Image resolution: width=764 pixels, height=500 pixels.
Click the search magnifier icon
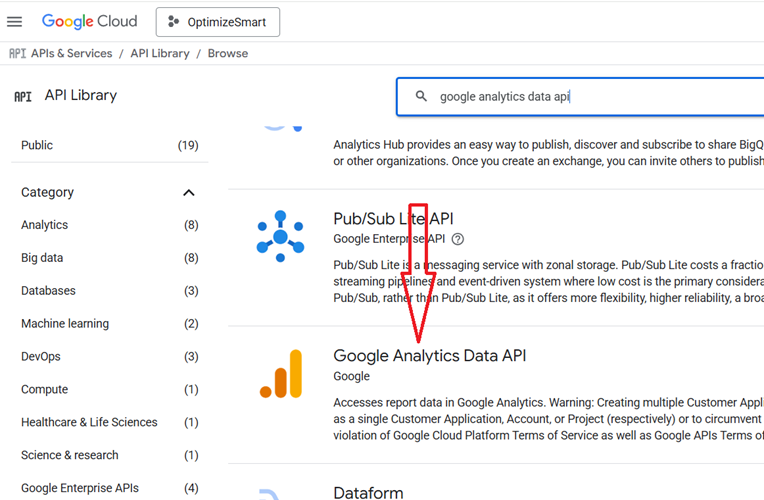(421, 96)
